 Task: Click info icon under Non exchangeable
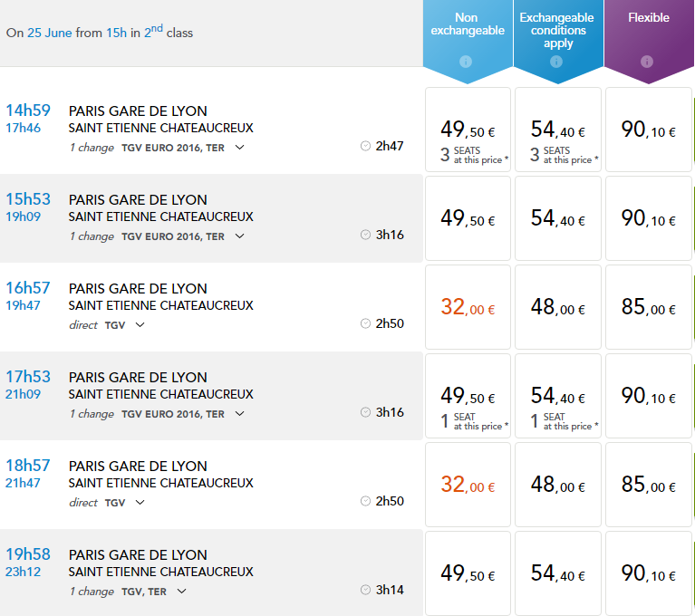pos(467,62)
